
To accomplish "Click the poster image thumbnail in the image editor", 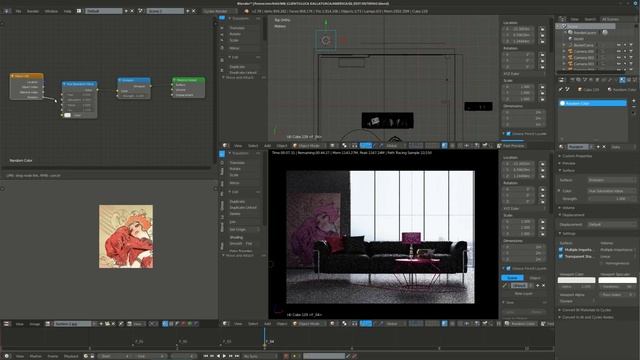I will pos(126,236).
